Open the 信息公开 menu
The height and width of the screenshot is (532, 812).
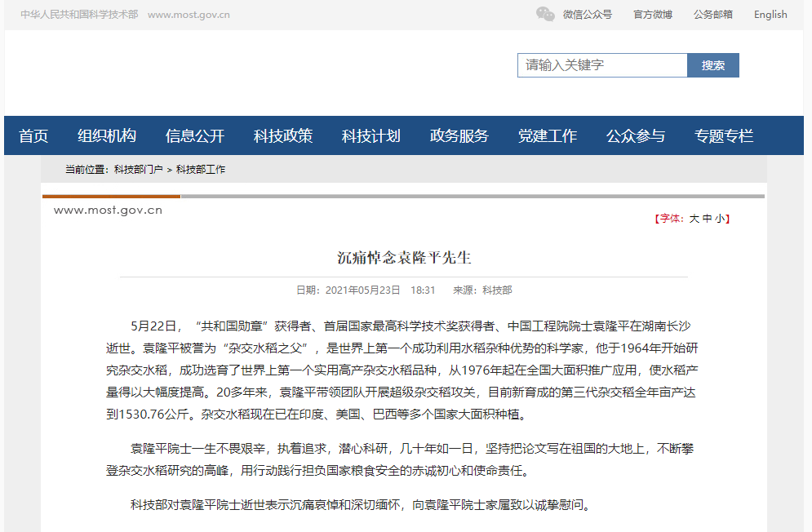[x=195, y=135]
